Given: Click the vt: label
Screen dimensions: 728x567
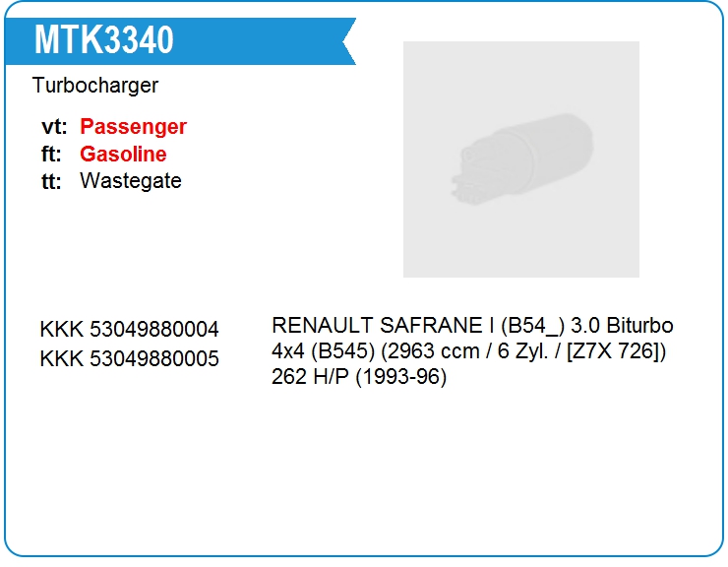Looking at the screenshot, I should 54,127.
